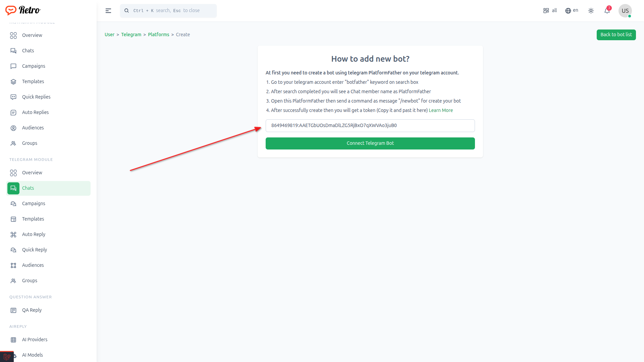This screenshot has width=644, height=362.
Task: Click the Platforms breadcrumb link
Action: (x=158, y=35)
